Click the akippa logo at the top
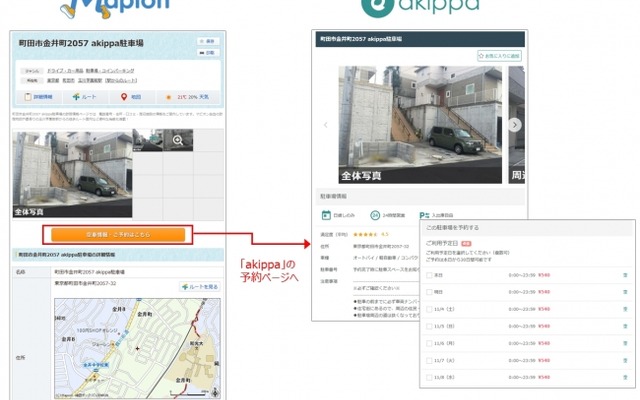This screenshot has height=400, width=640. click(x=420, y=7)
